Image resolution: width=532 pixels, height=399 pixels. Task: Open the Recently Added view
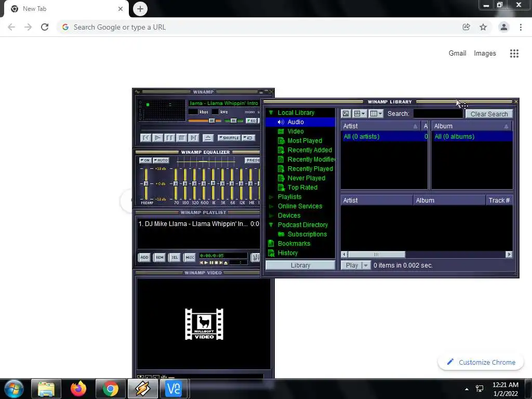tap(310, 150)
